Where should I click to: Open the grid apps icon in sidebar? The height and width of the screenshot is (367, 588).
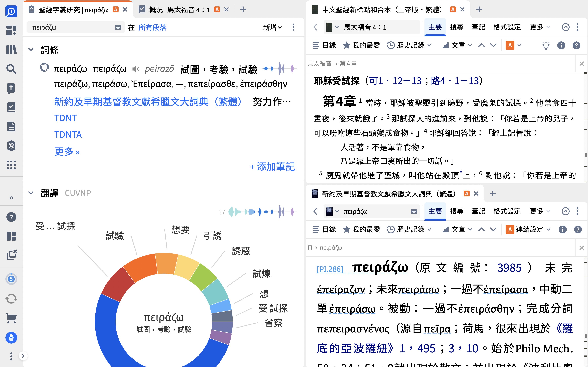click(x=11, y=165)
